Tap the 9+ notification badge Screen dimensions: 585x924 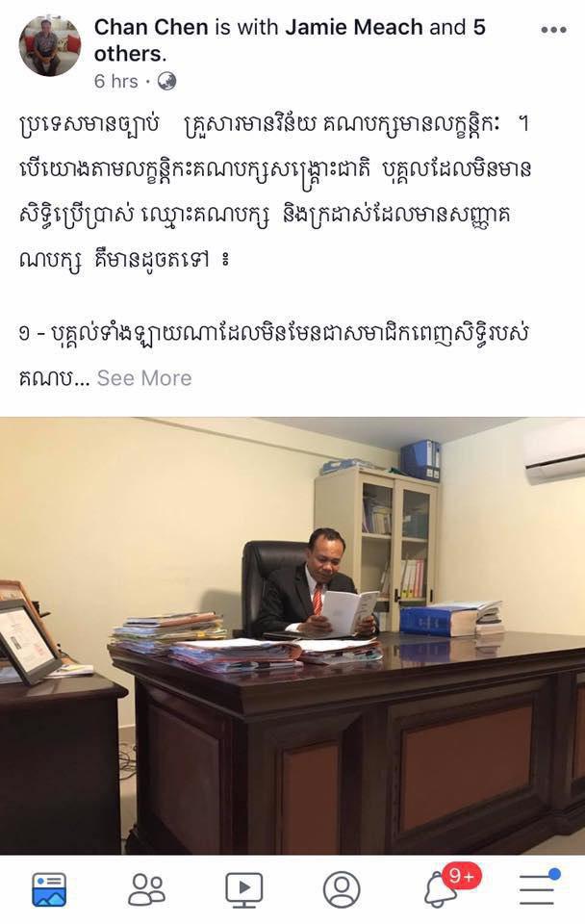pyautogui.click(x=462, y=876)
